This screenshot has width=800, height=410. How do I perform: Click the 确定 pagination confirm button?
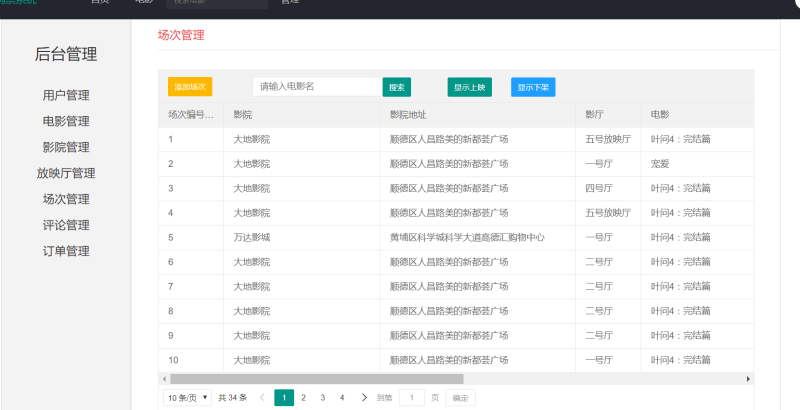coord(460,398)
